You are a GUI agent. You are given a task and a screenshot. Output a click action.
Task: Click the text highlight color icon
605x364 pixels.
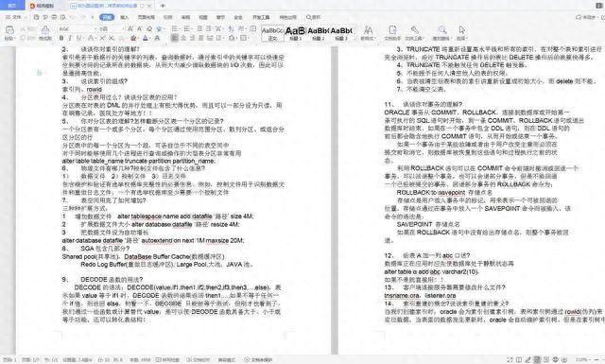[x=133, y=38]
